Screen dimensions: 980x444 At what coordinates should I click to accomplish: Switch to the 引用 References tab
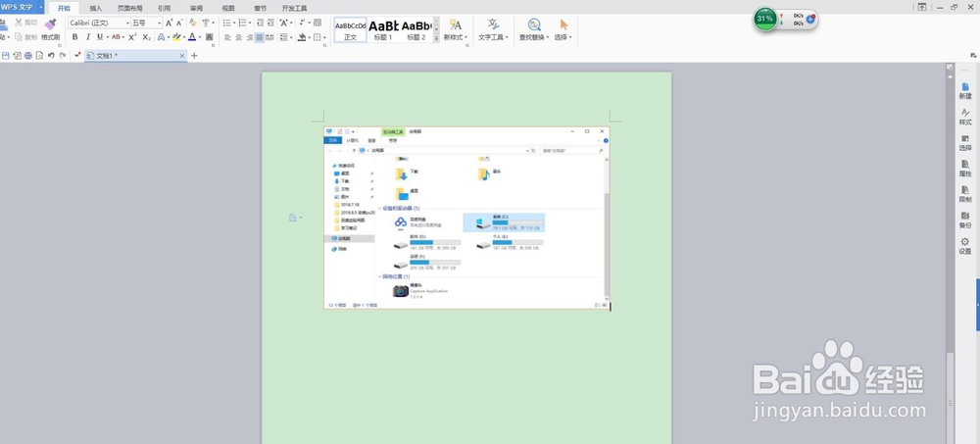click(x=164, y=8)
